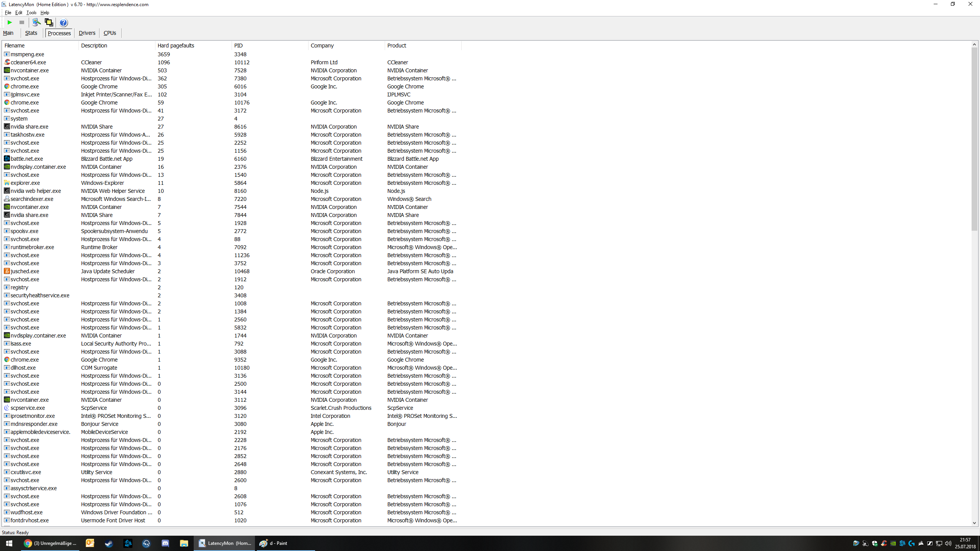Sort list by PID column header
Screen dimensions: 980x551
pyautogui.click(x=238, y=46)
